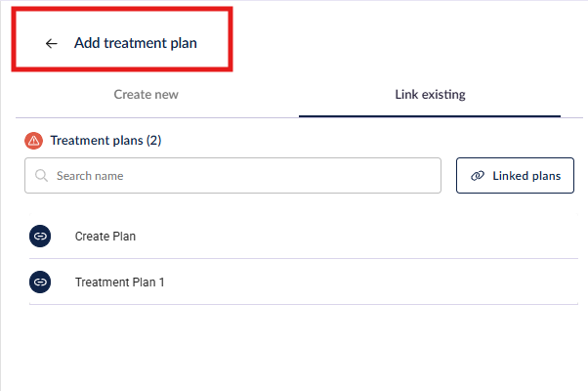Select the Create Plan list row

tap(304, 236)
